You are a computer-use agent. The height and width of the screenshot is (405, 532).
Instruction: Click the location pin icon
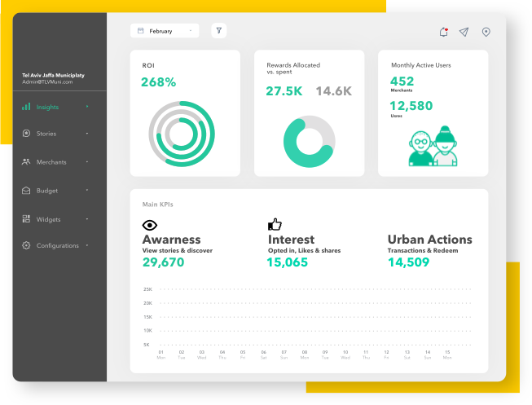486,32
